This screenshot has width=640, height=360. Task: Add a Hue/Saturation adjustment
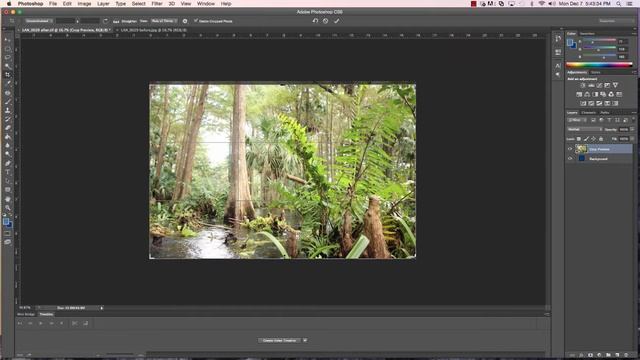click(579, 94)
